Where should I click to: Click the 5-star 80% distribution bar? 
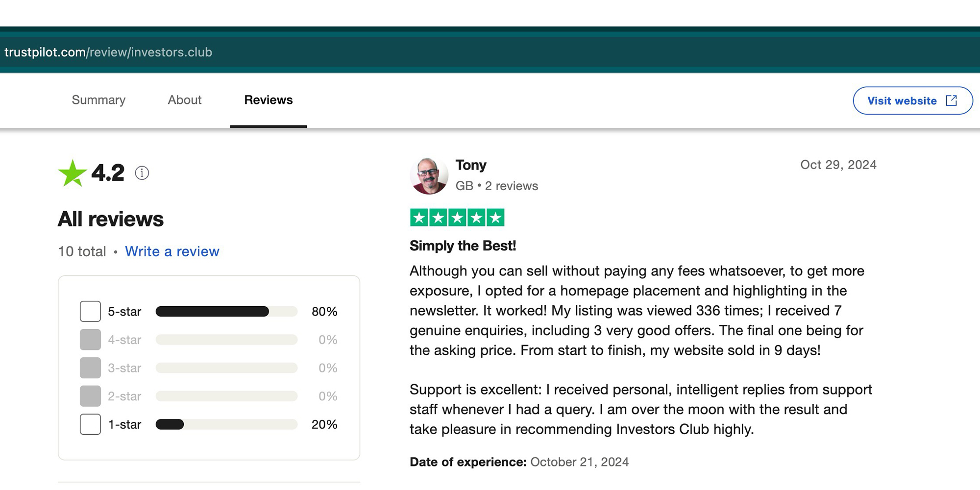click(226, 312)
